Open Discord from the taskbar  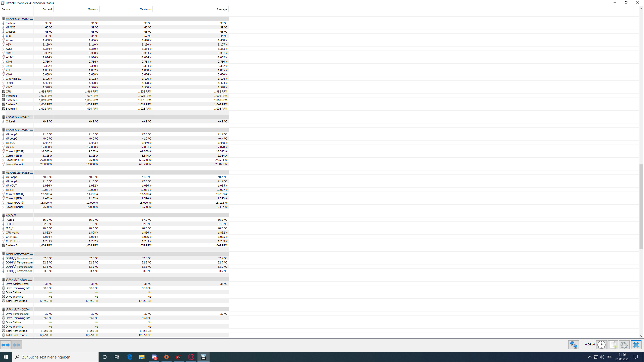[154, 357]
